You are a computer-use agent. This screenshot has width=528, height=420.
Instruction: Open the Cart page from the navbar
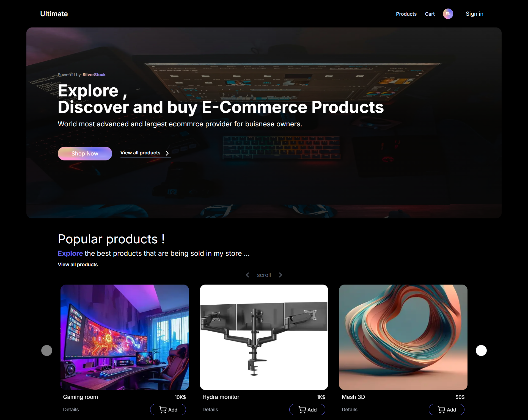pos(430,14)
